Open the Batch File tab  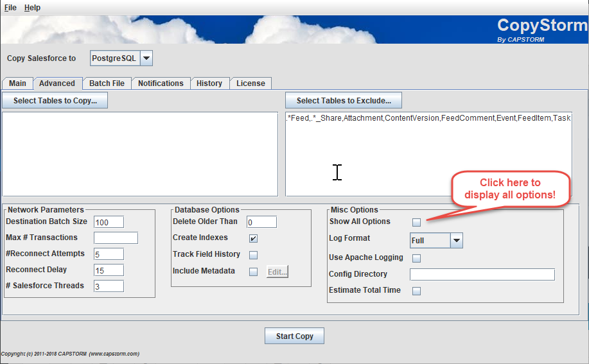107,83
